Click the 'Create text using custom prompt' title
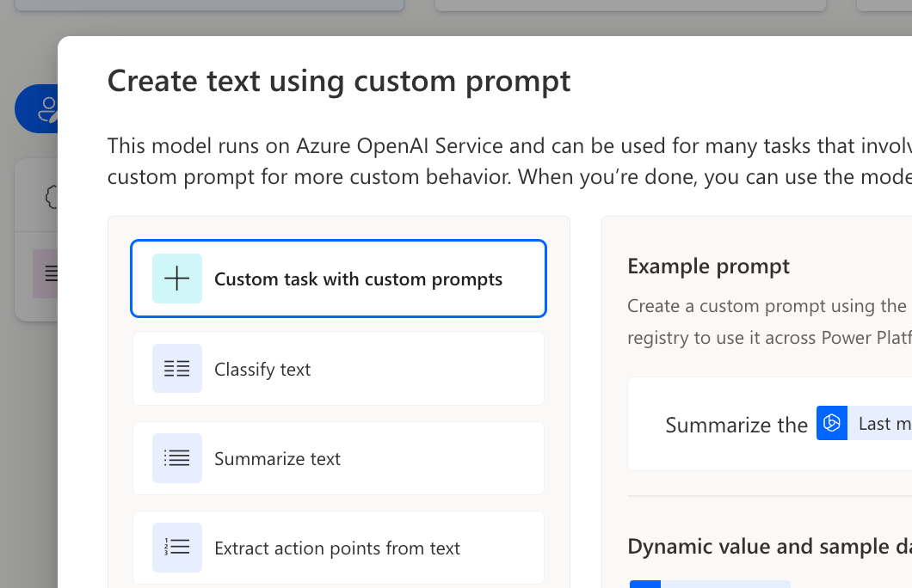Screen dimensions: 912x588 pos(338,81)
